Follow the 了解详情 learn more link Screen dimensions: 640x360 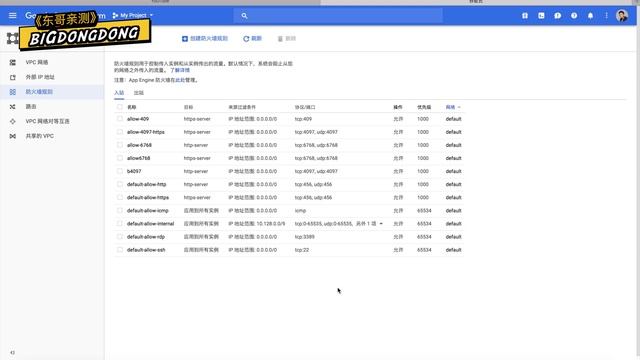(180, 70)
